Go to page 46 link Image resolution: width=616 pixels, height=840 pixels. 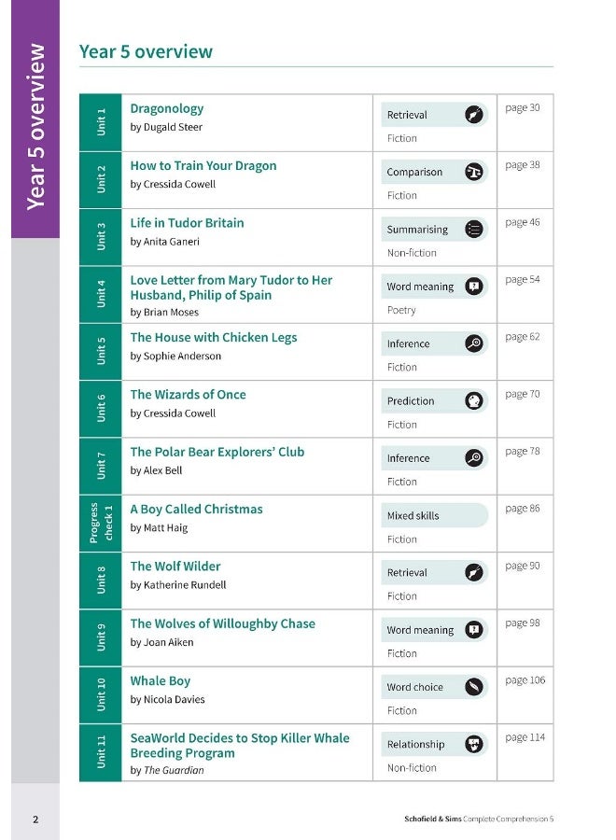[x=523, y=223]
